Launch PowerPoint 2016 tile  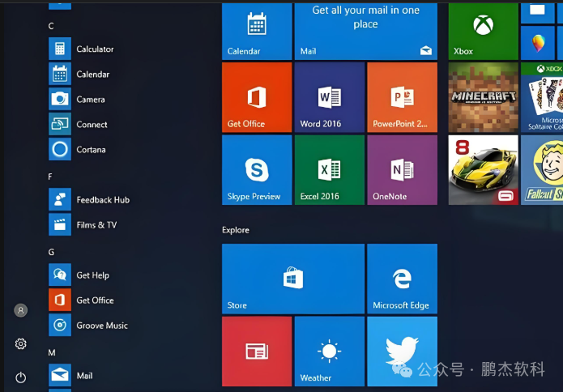coord(402,97)
